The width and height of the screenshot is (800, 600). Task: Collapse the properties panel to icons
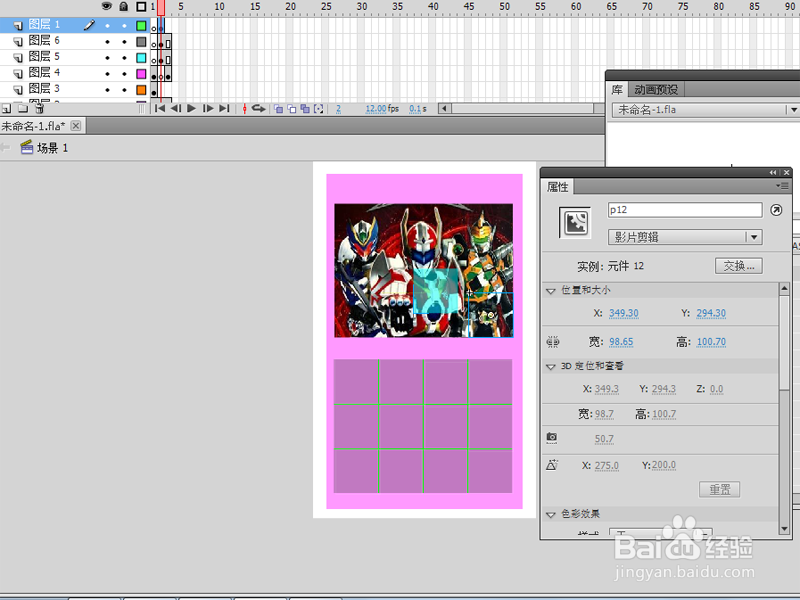pos(773,172)
